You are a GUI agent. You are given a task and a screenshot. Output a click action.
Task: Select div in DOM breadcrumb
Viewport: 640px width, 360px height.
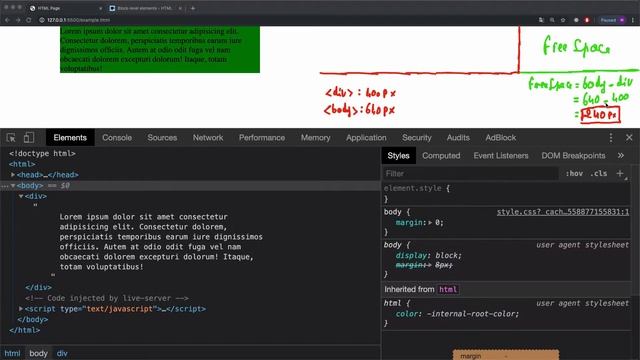(x=62, y=353)
